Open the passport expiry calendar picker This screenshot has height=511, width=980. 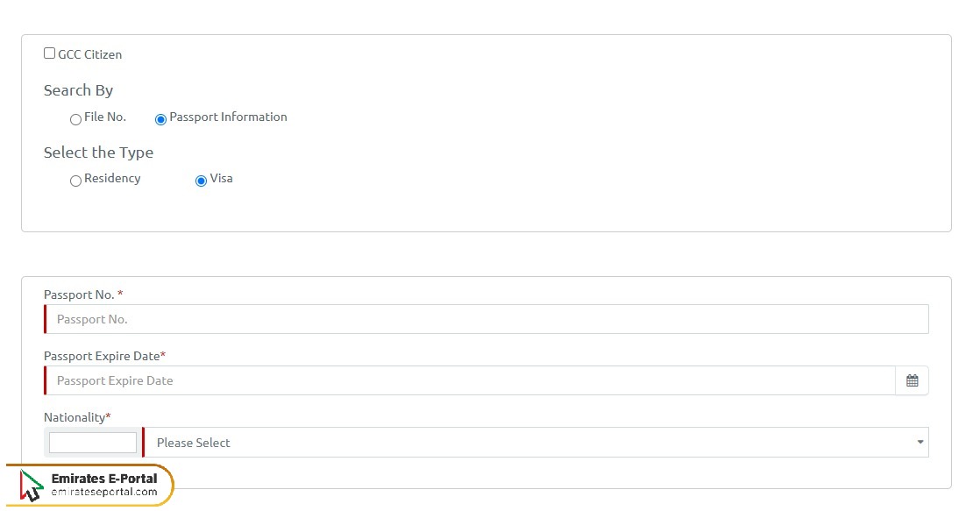pyautogui.click(x=912, y=380)
